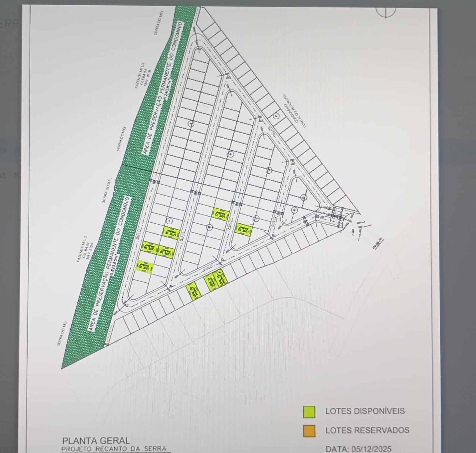Select the green Lotes Disponíveis legend swatch

tap(309, 411)
